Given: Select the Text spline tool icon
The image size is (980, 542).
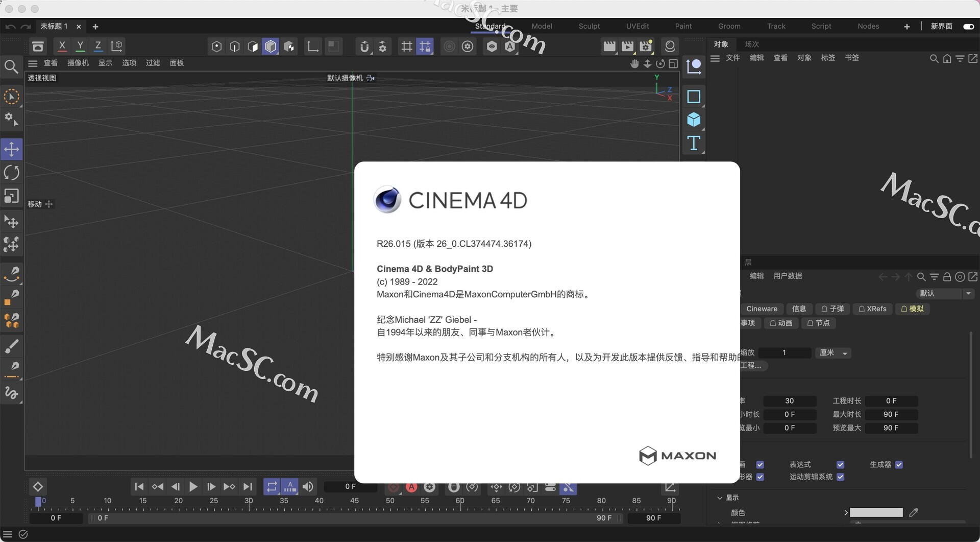Looking at the screenshot, I should click(x=694, y=143).
